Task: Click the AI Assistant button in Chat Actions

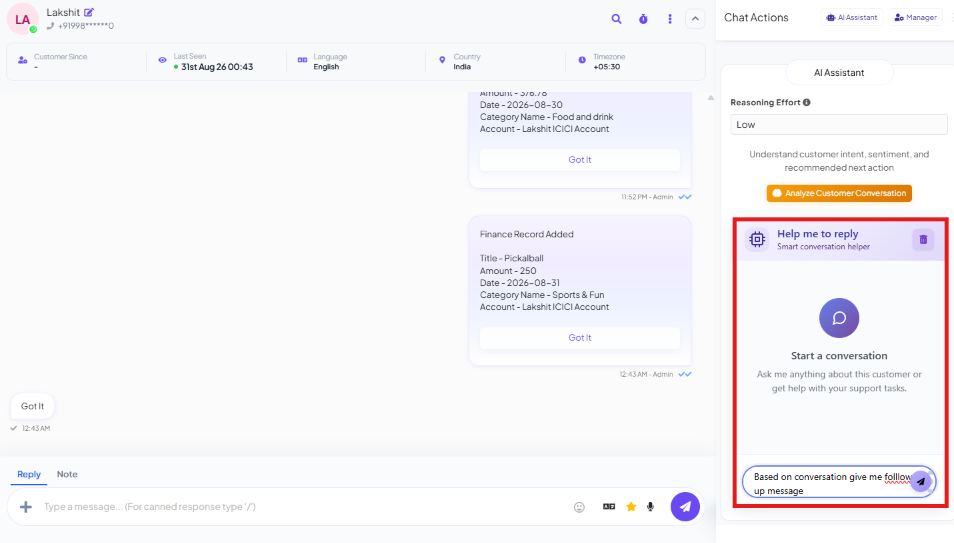Action: point(852,18)
